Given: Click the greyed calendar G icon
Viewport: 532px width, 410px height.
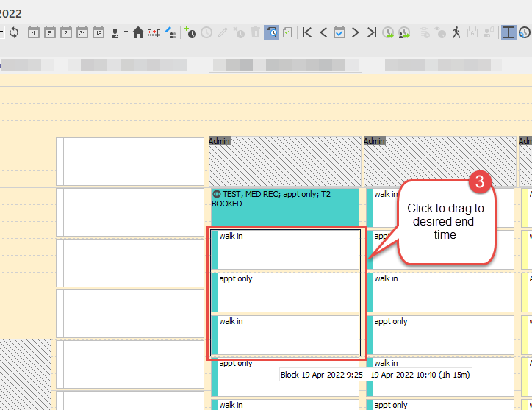Looking at the screenshot, I should (x=472, y=32).
